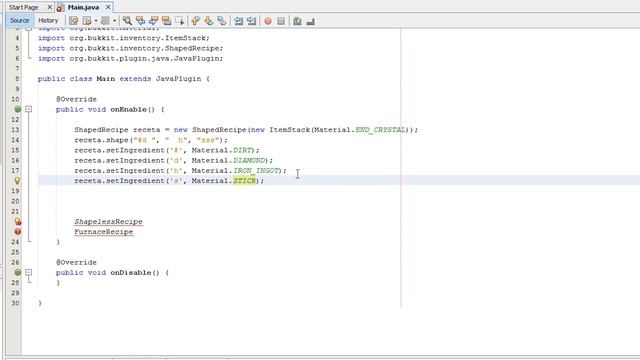Click override glyph beside onDisable

pos(18,272)
